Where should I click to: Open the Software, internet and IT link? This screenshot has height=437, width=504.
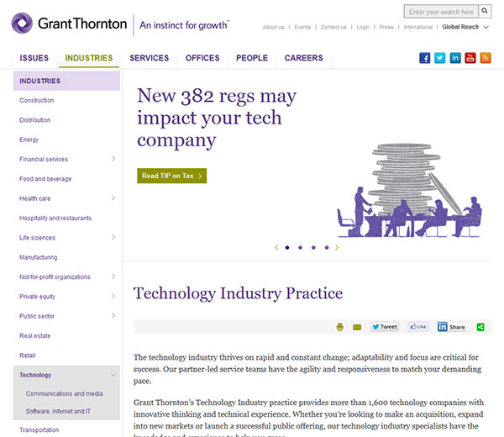pos(58,411)
